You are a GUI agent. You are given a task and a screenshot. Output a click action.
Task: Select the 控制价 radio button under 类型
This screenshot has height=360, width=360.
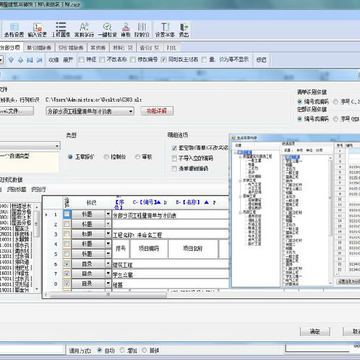click(106, 157)
